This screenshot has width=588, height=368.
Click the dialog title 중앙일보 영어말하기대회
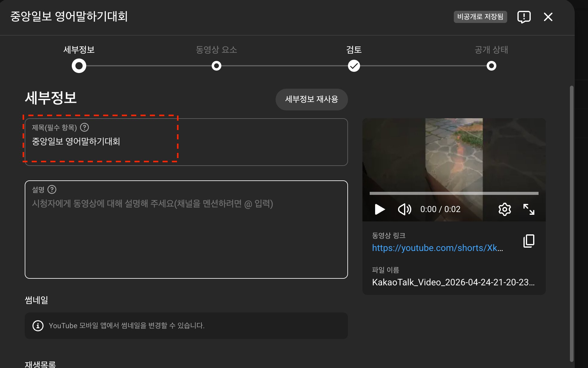[x=69, y=17]
